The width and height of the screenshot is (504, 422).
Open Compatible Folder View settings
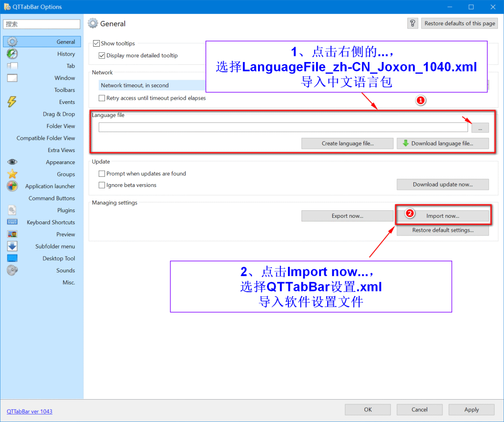pos(46,138)
